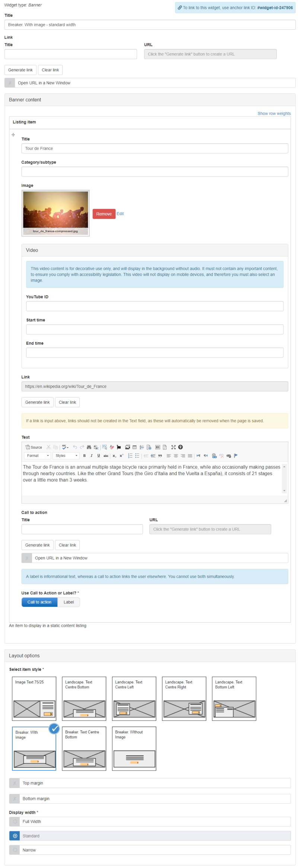Center align text in editor
298x868 pixels.
(176, 456)
